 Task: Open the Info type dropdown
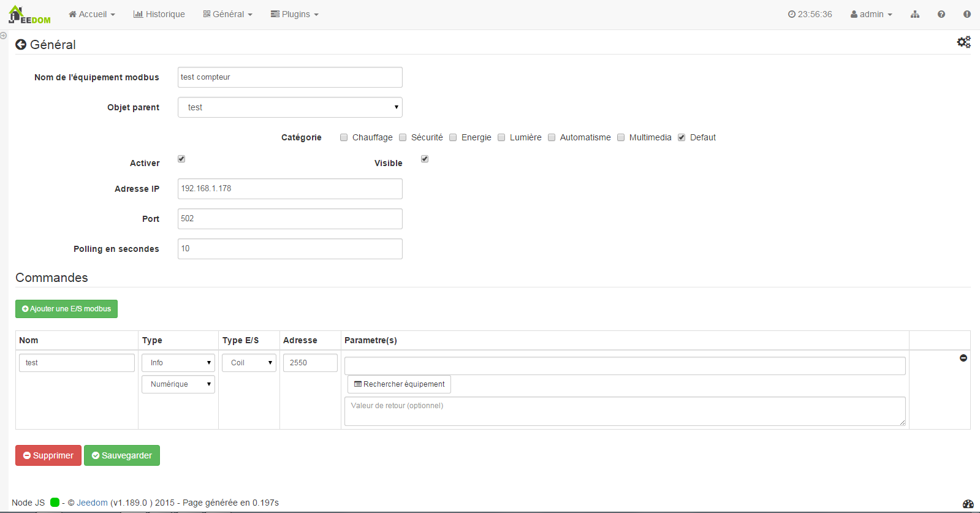click(178, 363)
